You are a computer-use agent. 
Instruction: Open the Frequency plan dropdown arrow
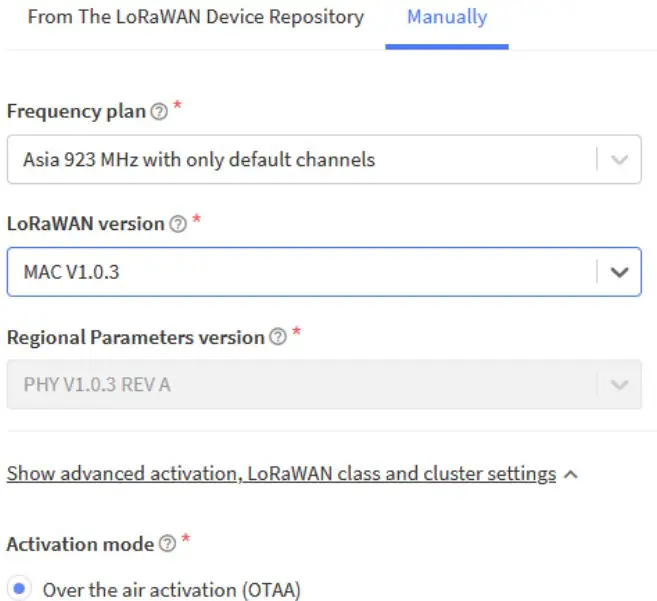click(619, 159)
